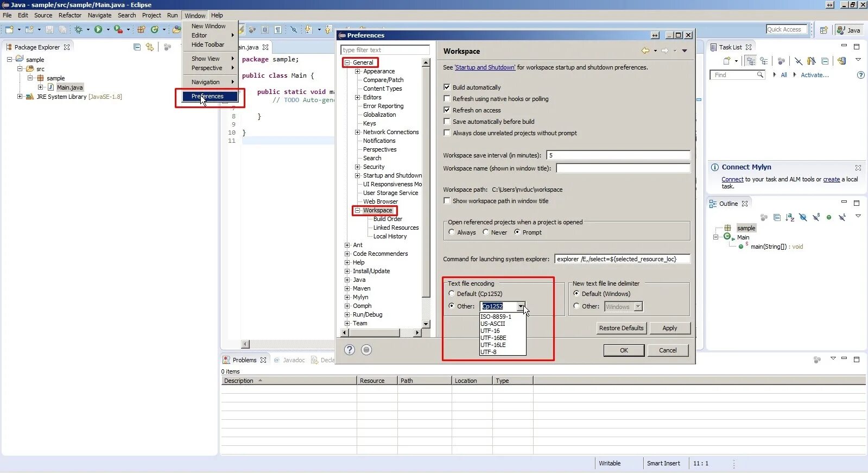Screen dimensions: 868x473
Task: Open Help from Preferences dialog question icon
Action: [350, 350]
